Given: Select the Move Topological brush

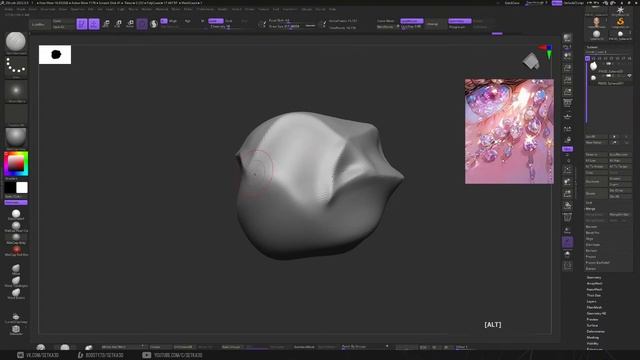Looking at the screenshot, I should pos(16,280).
